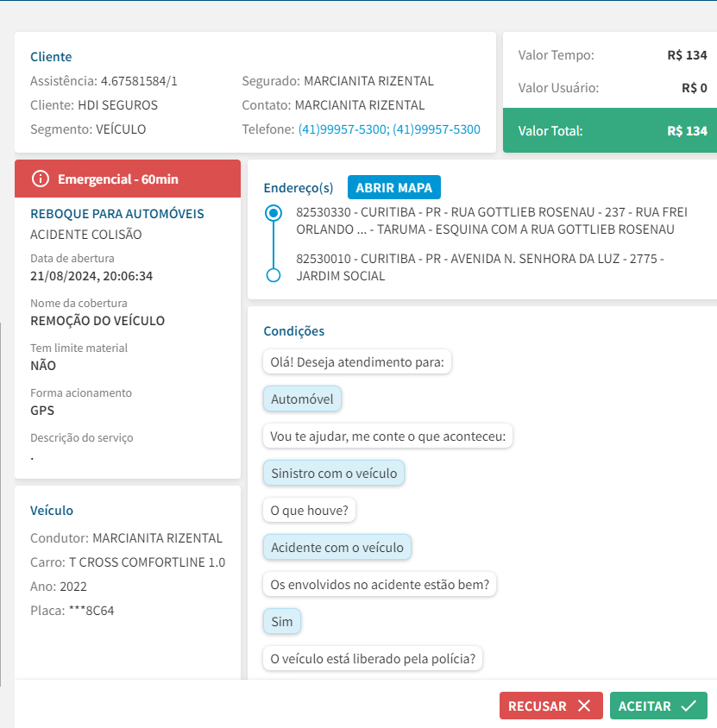Accept the request with ACEITAR button
The image size is (717, 728).
coord(657,706)
